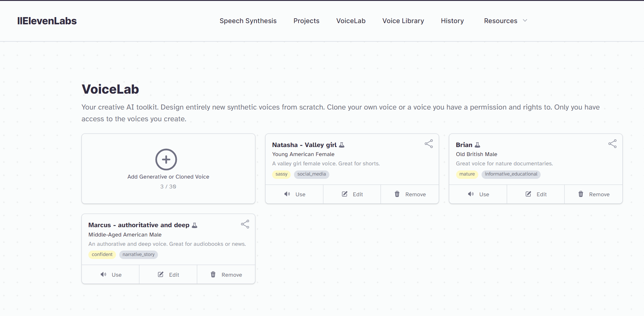Click the confident tag

point(102,254)
